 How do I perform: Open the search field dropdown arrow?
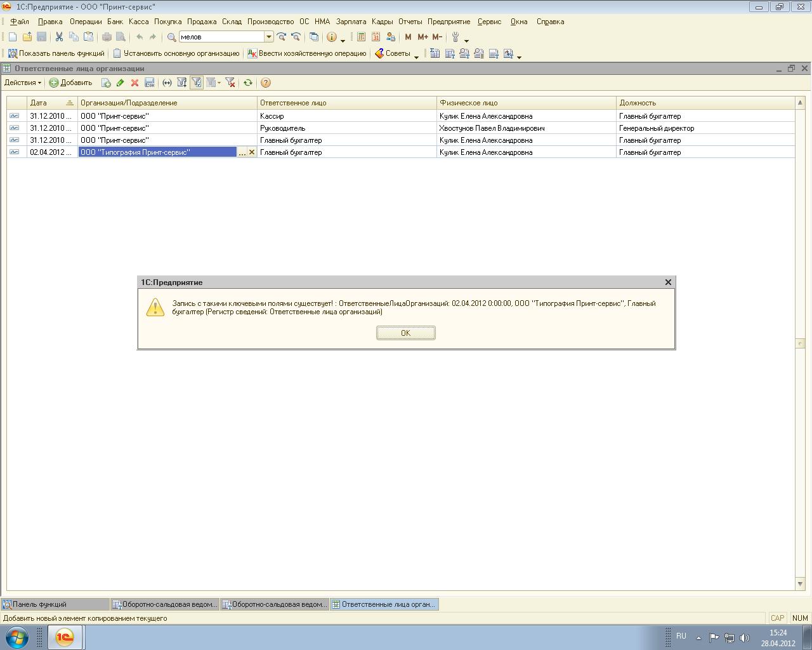click(268, 37)
